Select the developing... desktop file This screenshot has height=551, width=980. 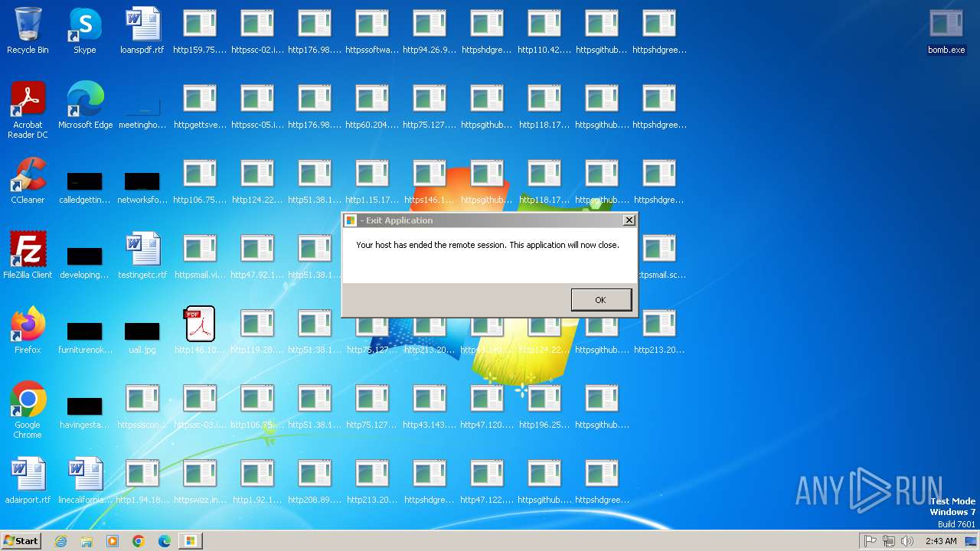[85, 262]
